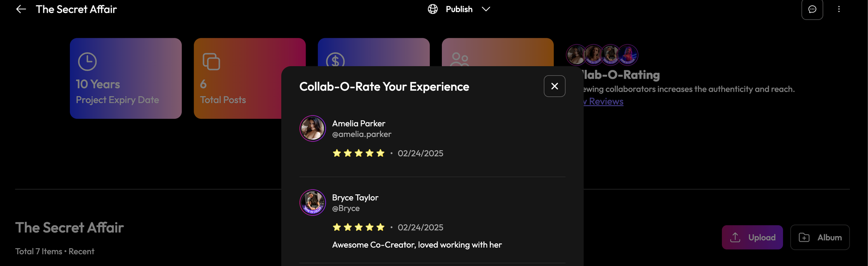Image resolution: width=868 pixels, height=266 pixels.
Task: Expand the Publish dropdown chevron
Action: tap(486, 9)
